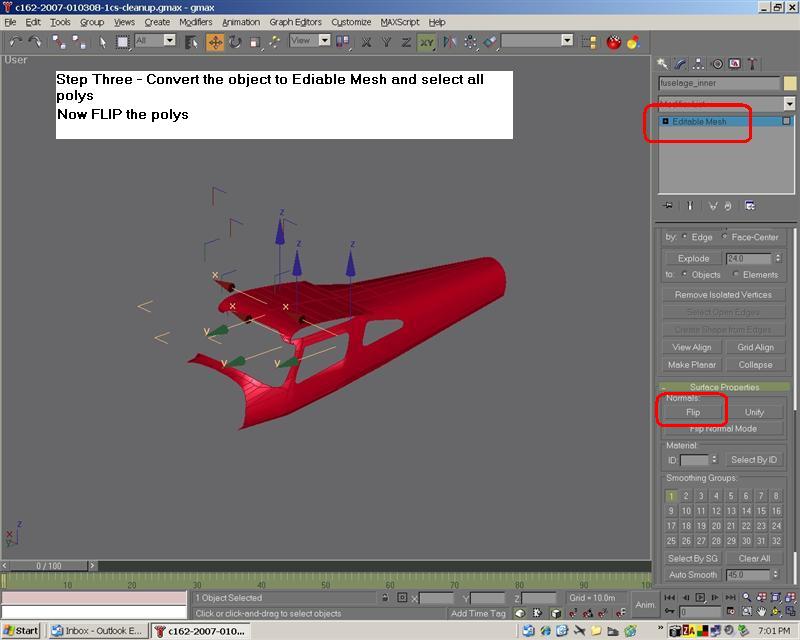This screenshot has width=800, height=640.
Task: Restrict movement to Z axis
Action: [x=406, y=42]
